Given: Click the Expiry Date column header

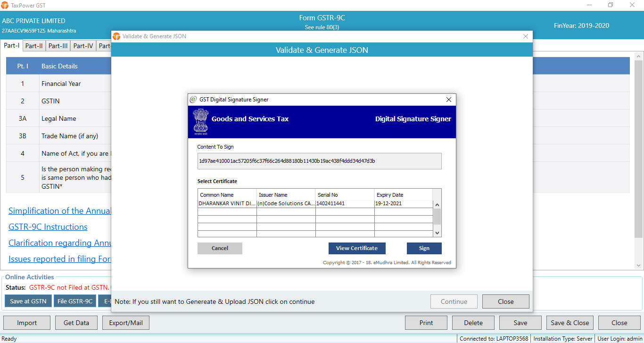Looking at the screenshot, I should point(404,195).
